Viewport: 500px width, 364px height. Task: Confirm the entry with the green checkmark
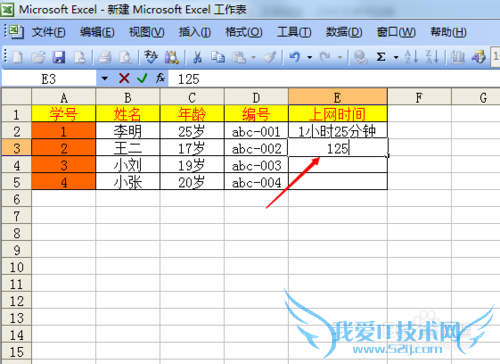tap(142, 79)
